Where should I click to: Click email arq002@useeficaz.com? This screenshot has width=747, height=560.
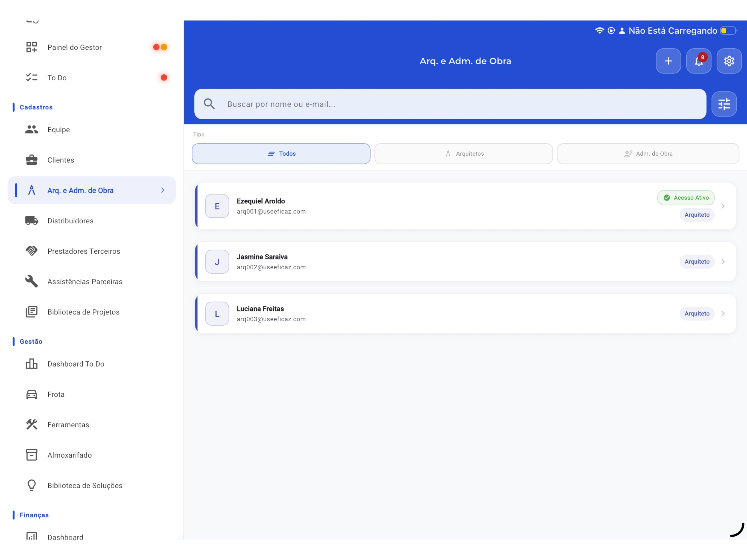tap(271, 267)
